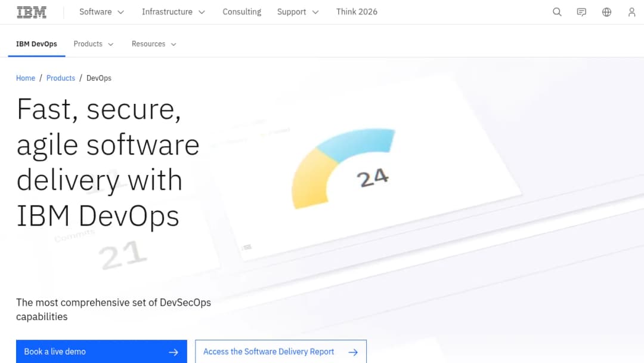Click the arrow on Access the Software Delivery Report
The height and width of the screenshot is (363, 644).
[x=353, y=352]
